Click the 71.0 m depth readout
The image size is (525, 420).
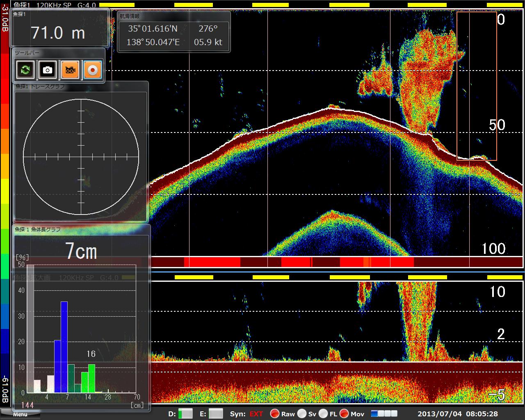58,33
